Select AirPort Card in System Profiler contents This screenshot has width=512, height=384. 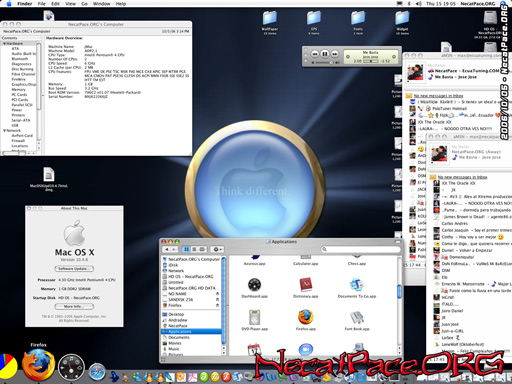pyautogui.click(x=22, y=136)
